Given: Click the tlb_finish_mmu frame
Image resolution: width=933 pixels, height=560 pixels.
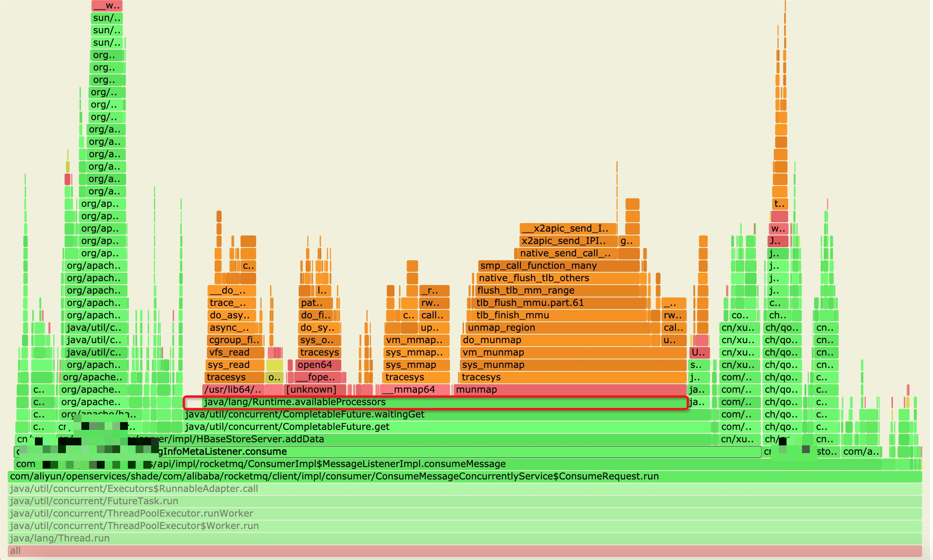Looking at the screenshot, I should 560,315.
